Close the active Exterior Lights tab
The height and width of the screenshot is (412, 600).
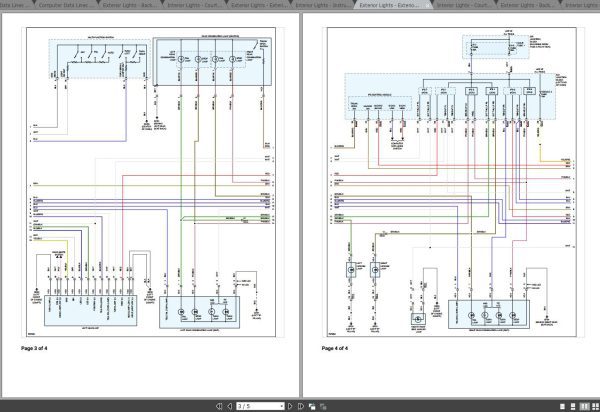(x=428, y=5)
